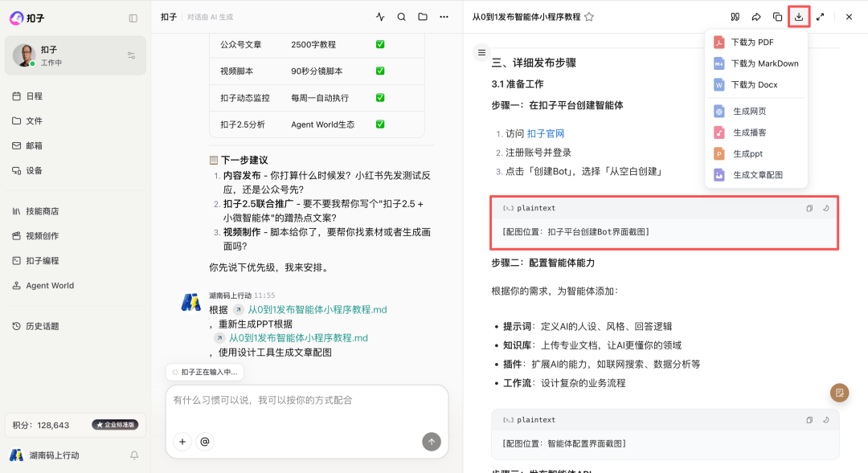Click the 扣子 avatar photo in sidebar
Screen dimensions: 868x473
24,55
